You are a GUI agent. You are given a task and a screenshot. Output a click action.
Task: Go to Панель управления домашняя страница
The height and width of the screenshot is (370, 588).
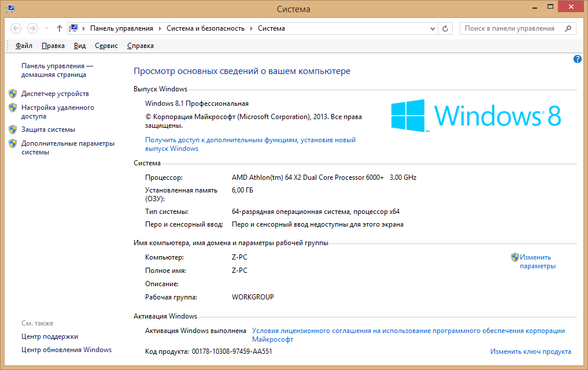(57, 70)
